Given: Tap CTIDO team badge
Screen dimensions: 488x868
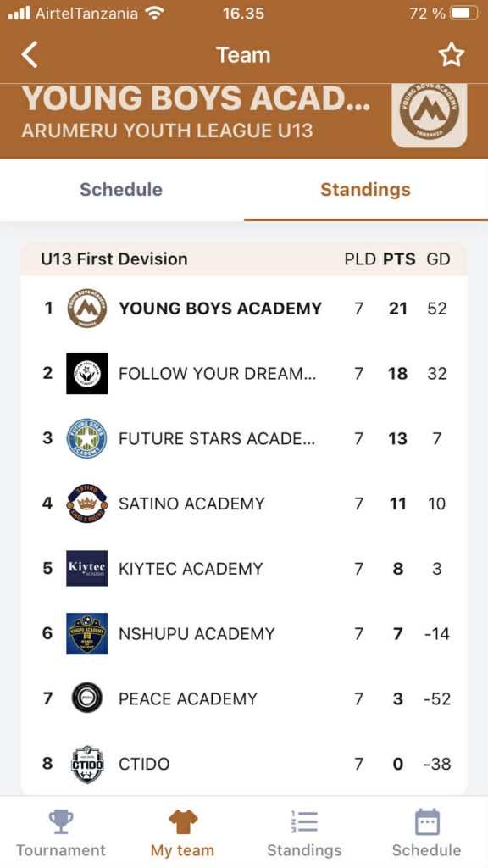Looking at the screenshot, I should pos(87,764).
